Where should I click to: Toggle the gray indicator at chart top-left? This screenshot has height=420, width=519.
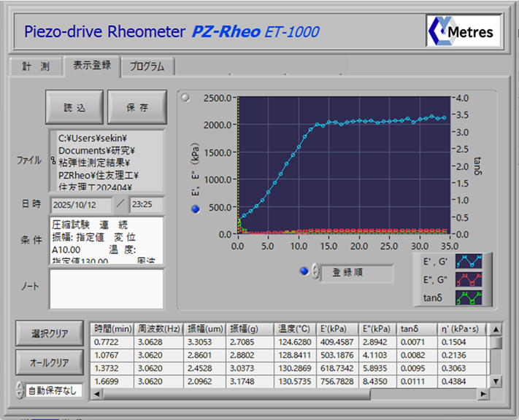coord(185,97)
